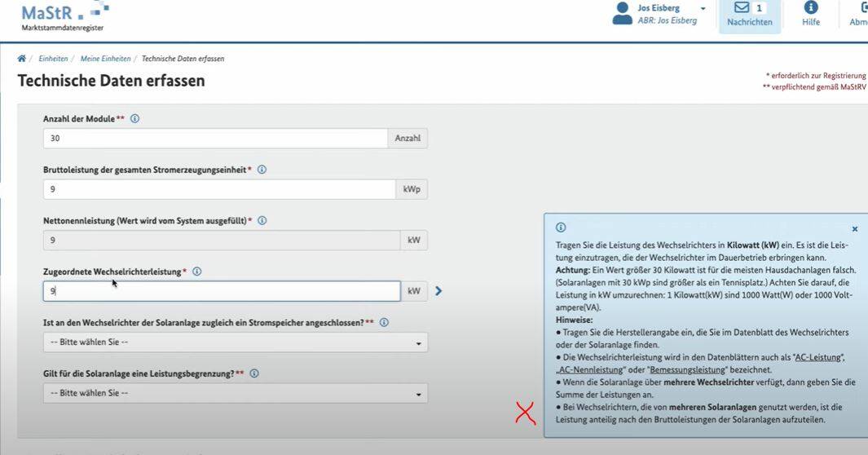Select the Zugeordnete Wechselrichterleistung input field

pyautogui.click(x=222, y=291)
